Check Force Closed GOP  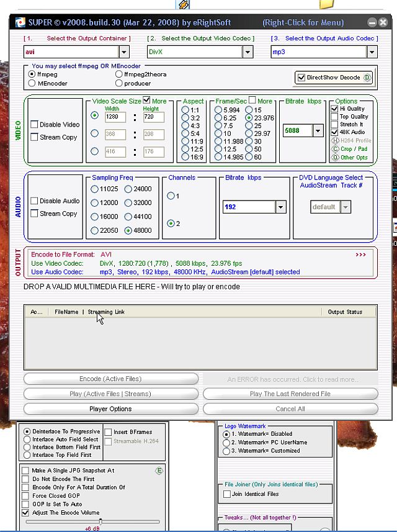(25, 496)
